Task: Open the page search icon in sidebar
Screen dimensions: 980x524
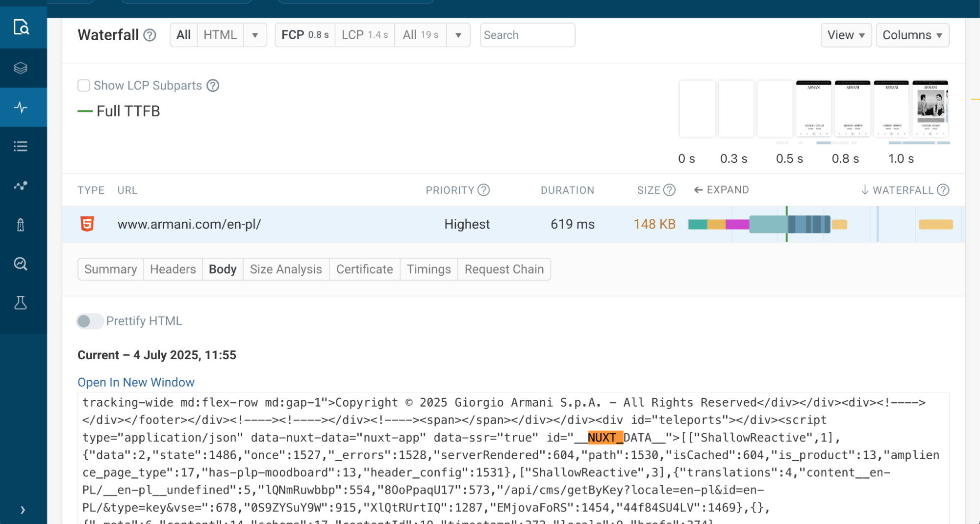Action: pyautogui.click(x=21, y=27)
